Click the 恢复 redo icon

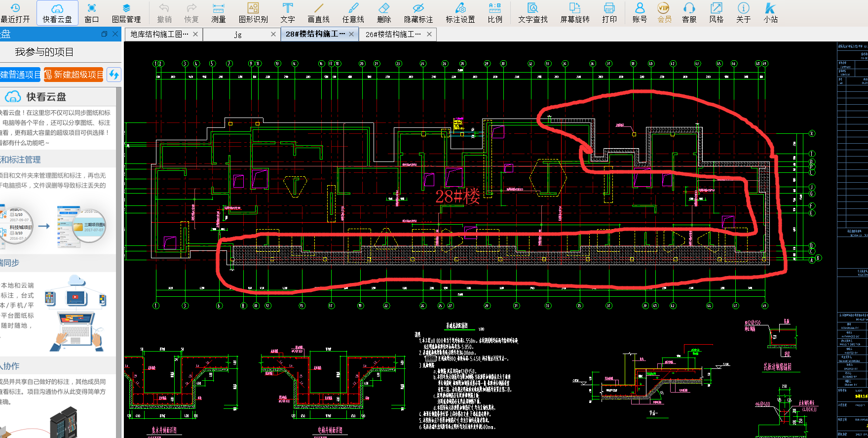tap(191, 13)
